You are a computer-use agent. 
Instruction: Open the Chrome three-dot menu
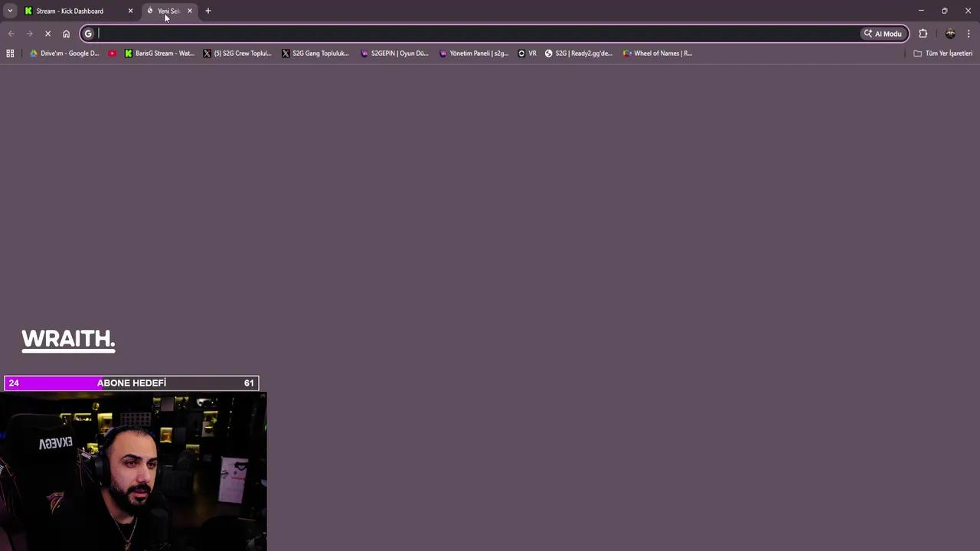click(x=969, y=33)
